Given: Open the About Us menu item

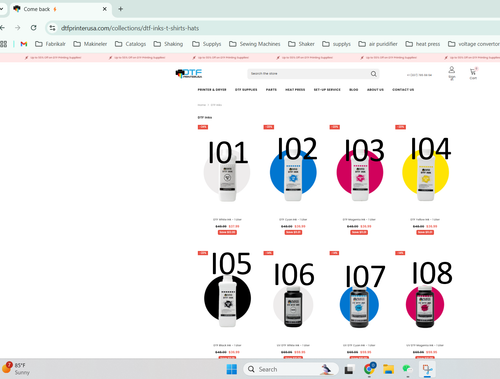Looking at the screenshot, I should tap(375, 90).
